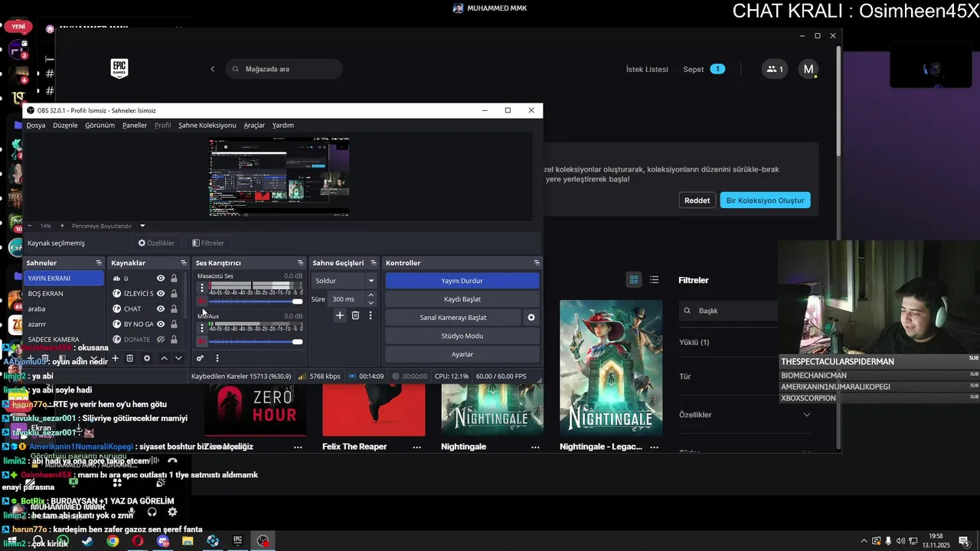
Task: Open the Dosya menu in OBS
Action: 36,125
